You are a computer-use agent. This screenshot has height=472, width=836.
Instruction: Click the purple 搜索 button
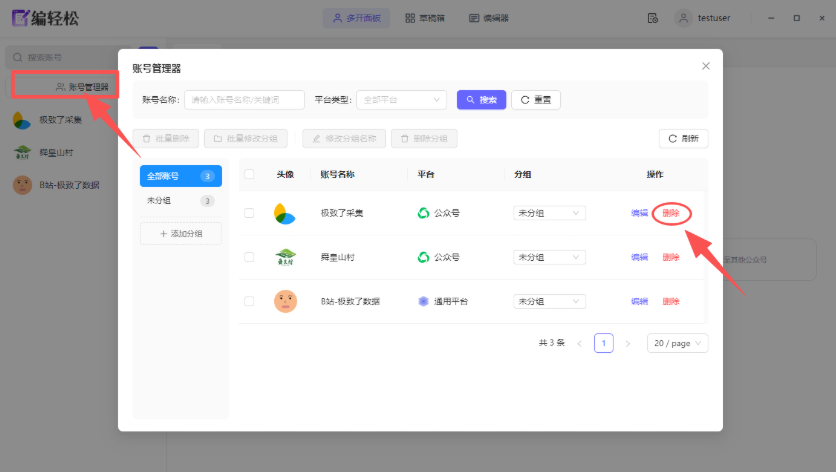pos(481,100)
